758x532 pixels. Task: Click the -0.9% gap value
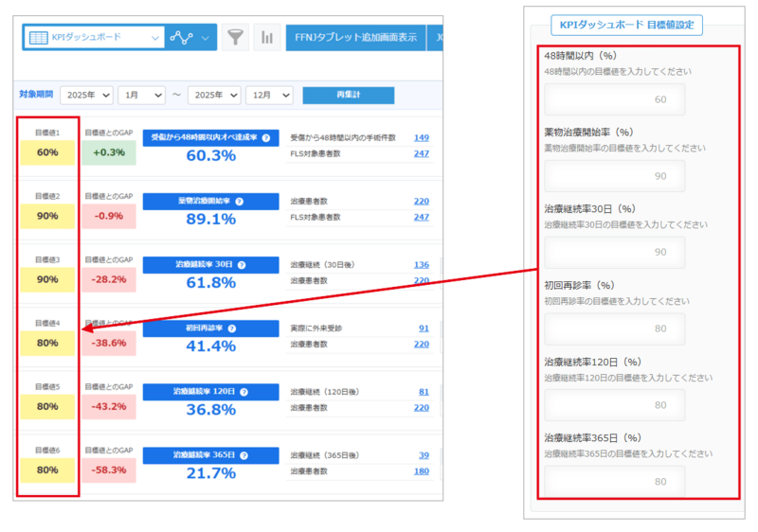109,216
